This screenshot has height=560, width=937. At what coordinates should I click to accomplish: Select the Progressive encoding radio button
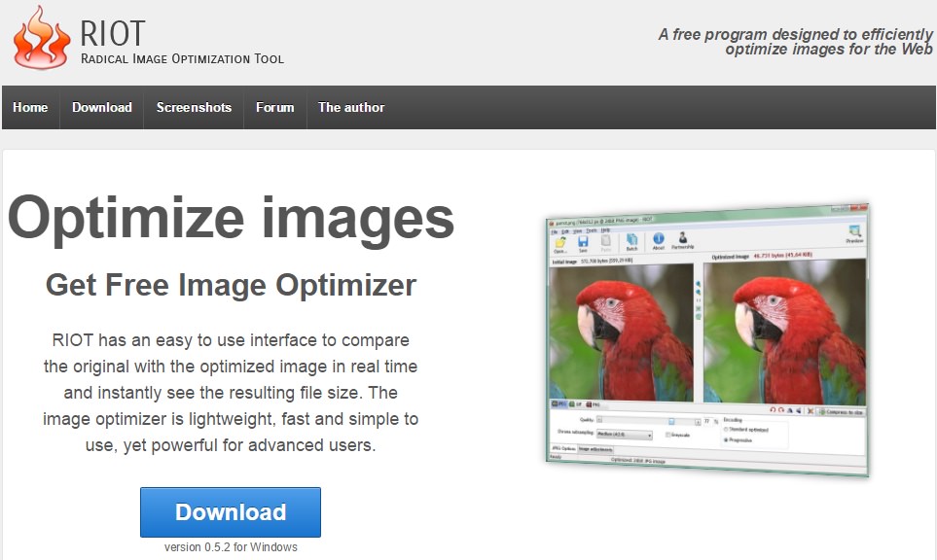coord(726,440)
